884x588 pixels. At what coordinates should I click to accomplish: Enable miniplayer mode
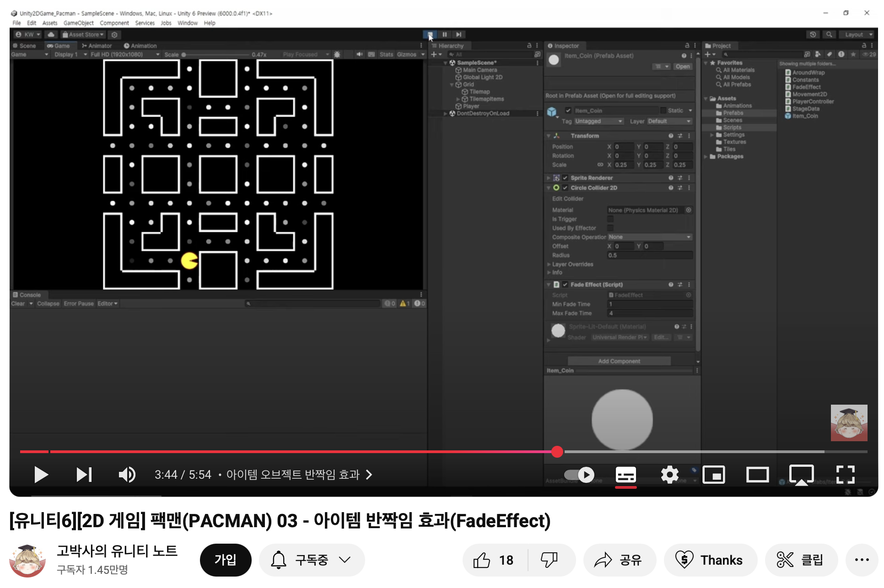coord(713,475)
